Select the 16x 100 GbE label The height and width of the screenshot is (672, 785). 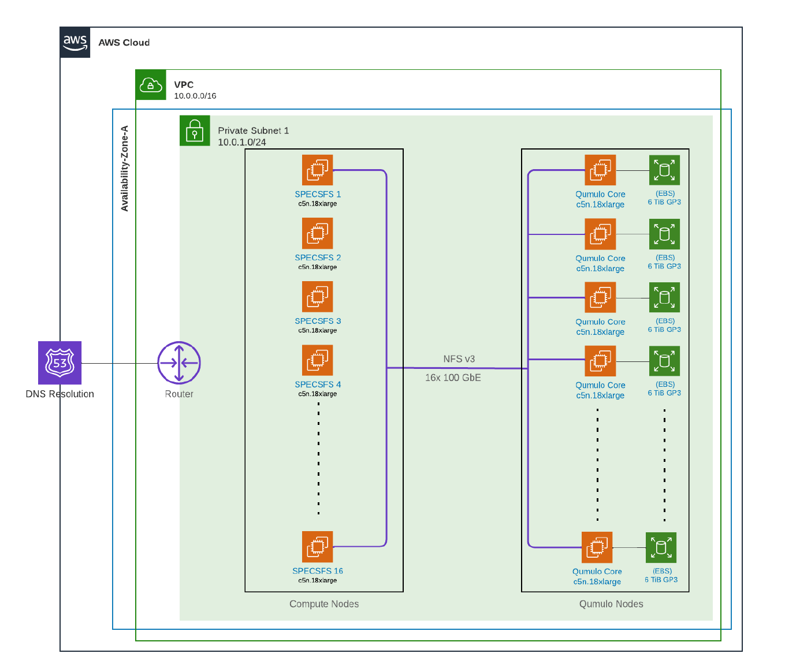point(453,378)
